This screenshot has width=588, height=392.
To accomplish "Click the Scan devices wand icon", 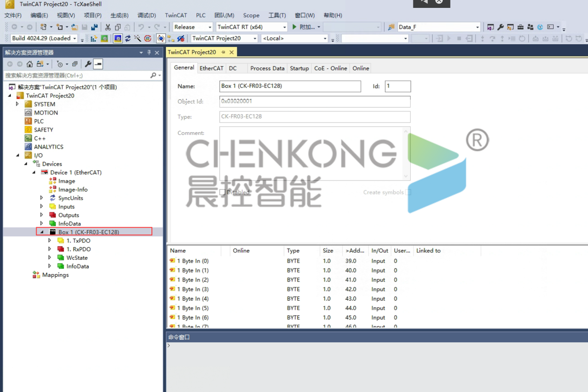I will click(x=137, y=39).
